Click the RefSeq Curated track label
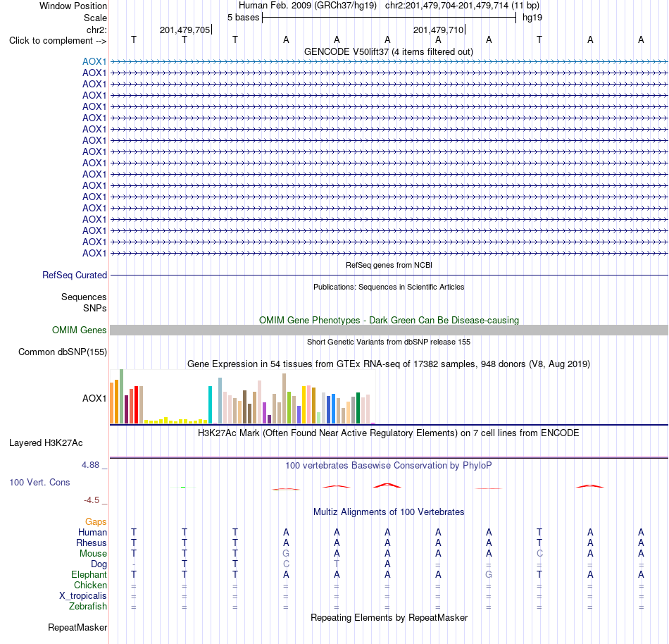 [74, 275]
